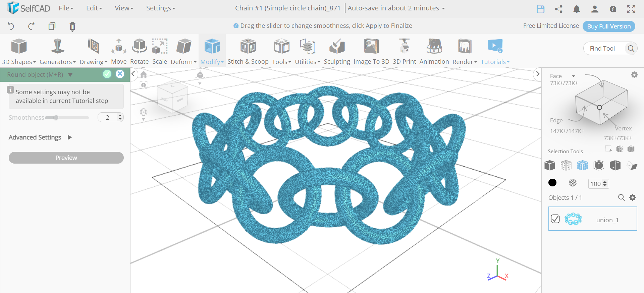Open the Generators tool
Image resolution: width=644 pixels, height=293 pixels.
pos(58,52)
